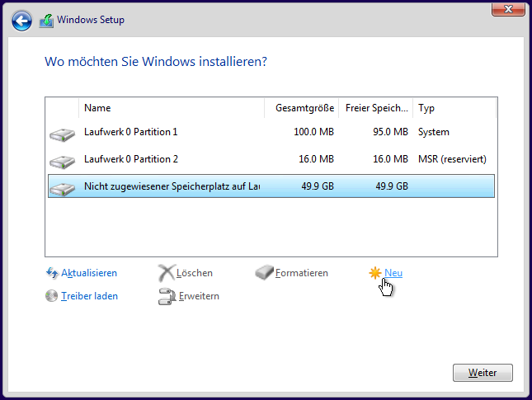Image resolution: width=532 pixels, height=400 pixels.
Task: Sort by the Gesamtgröße column header
Action: (x=302, y=108)
